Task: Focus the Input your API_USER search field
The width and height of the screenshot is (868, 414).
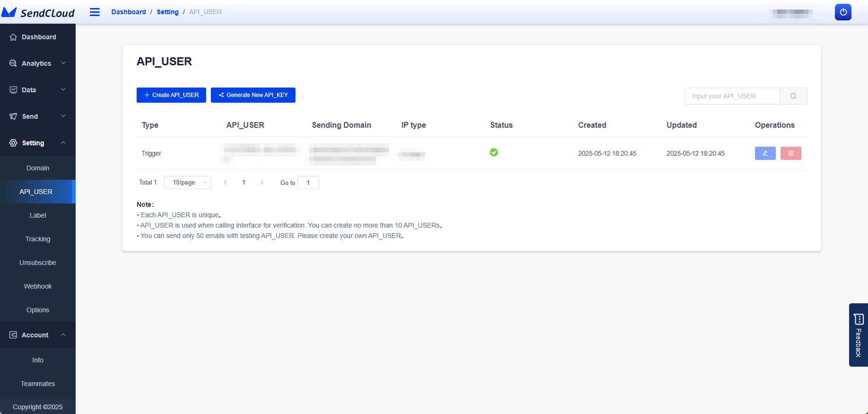Action: (x=732, y=96)
